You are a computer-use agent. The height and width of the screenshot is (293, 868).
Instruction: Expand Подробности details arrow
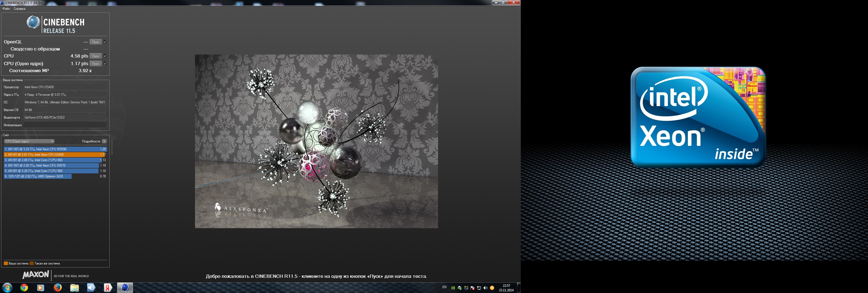point(104,141)
